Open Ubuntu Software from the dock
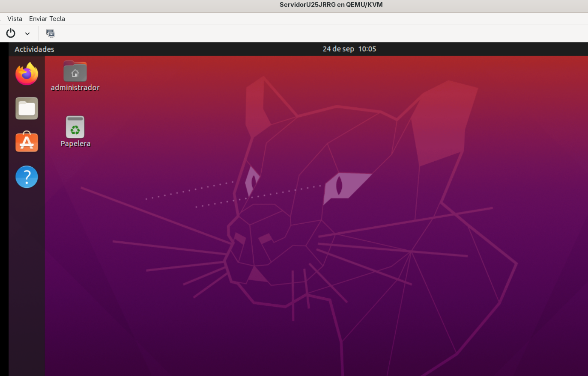This screenshot has height=376, width=588. (x=27, y=142)
